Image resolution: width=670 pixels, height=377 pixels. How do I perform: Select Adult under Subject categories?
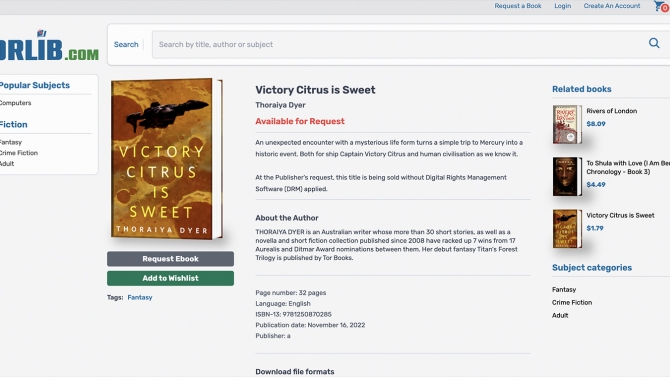(560, 315)
